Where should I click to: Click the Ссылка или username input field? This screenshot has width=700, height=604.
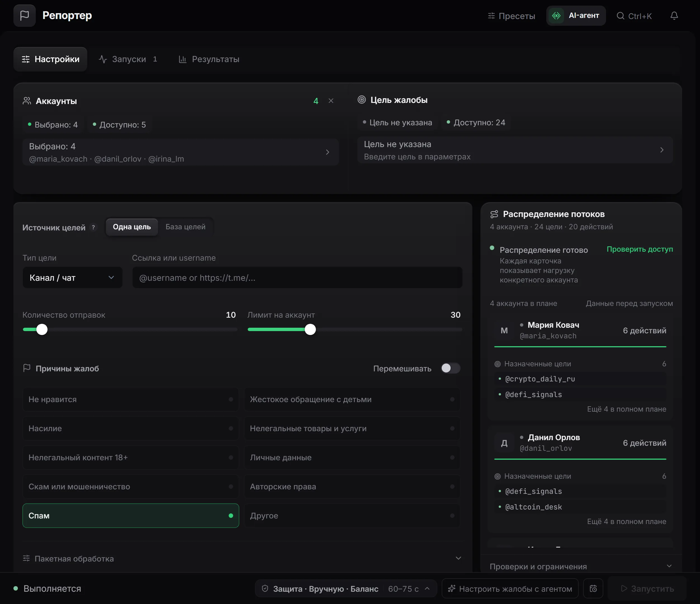click(x=297, y=277)
